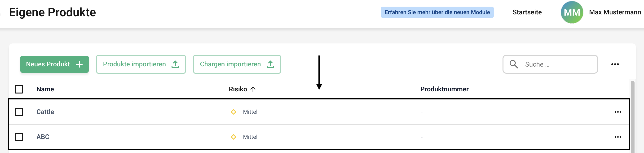
Task: Click the Risiko sort arrow icon
Action: tap(253, 89)
